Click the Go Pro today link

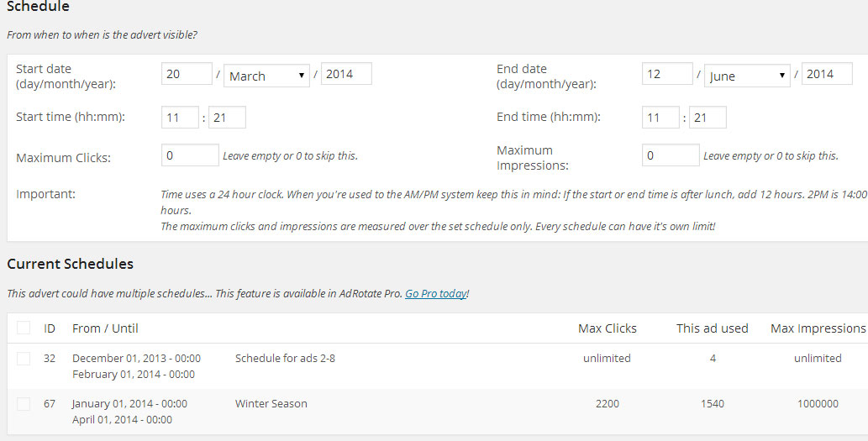coord(435,294)
